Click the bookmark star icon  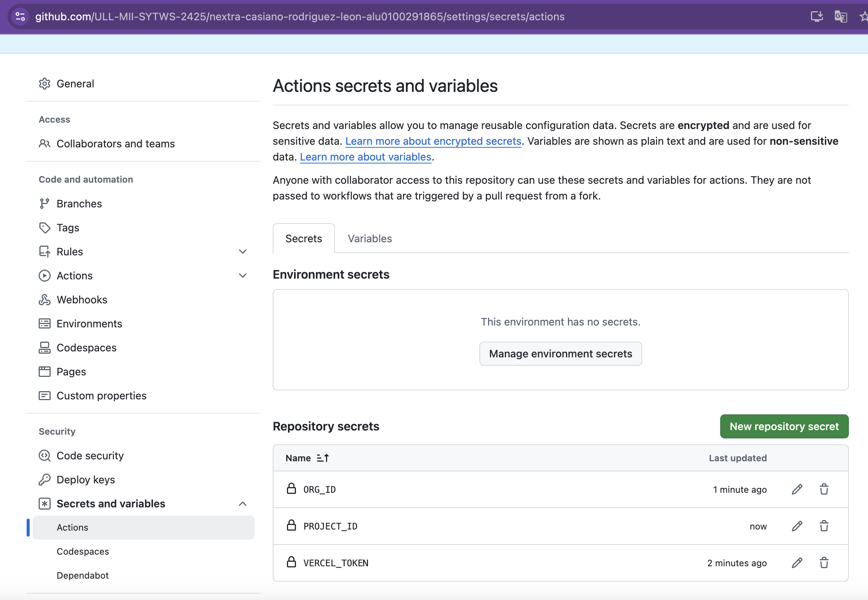863,16
